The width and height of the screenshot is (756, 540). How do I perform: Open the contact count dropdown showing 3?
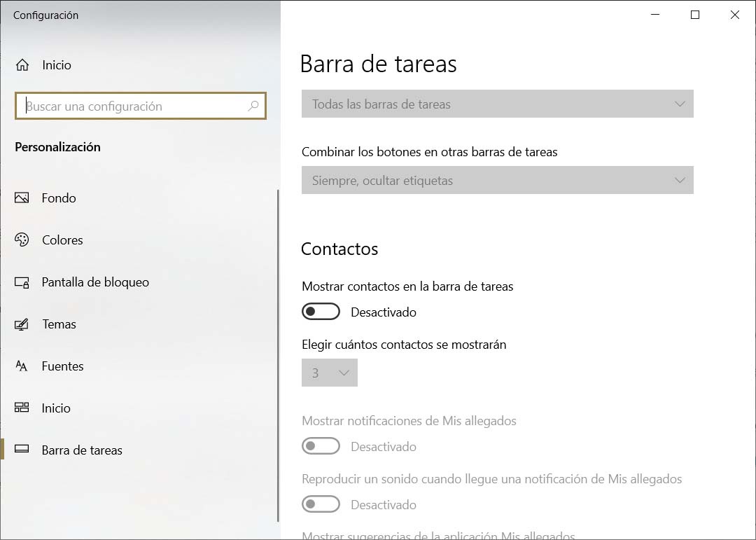click(329, 373)
